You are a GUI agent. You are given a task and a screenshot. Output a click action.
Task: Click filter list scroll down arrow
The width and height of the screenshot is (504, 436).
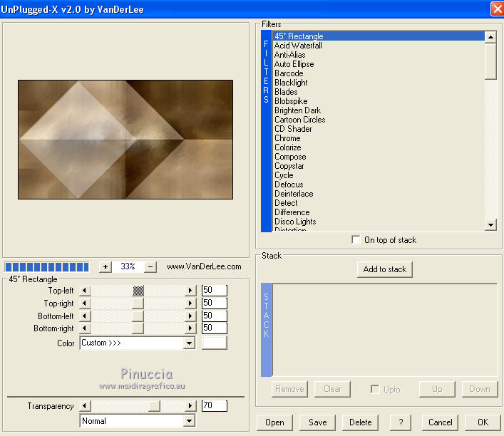(x=490, y=225)
